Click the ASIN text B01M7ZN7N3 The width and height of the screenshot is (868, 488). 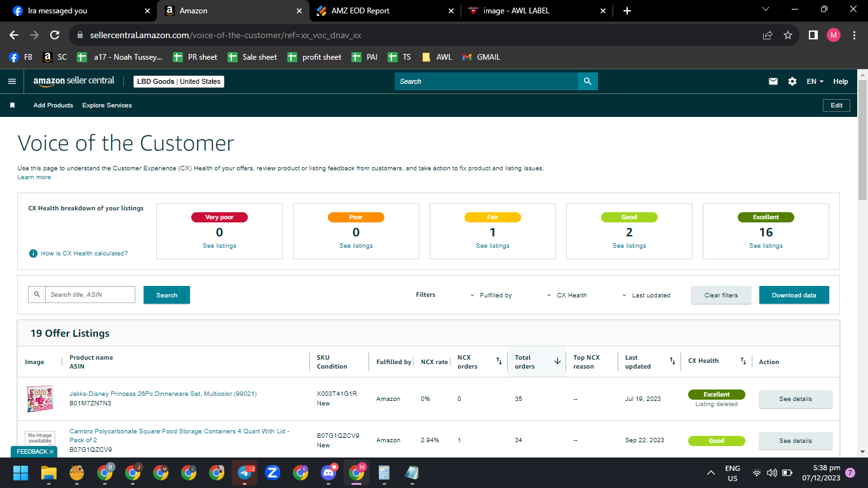(x=90, y=403)
